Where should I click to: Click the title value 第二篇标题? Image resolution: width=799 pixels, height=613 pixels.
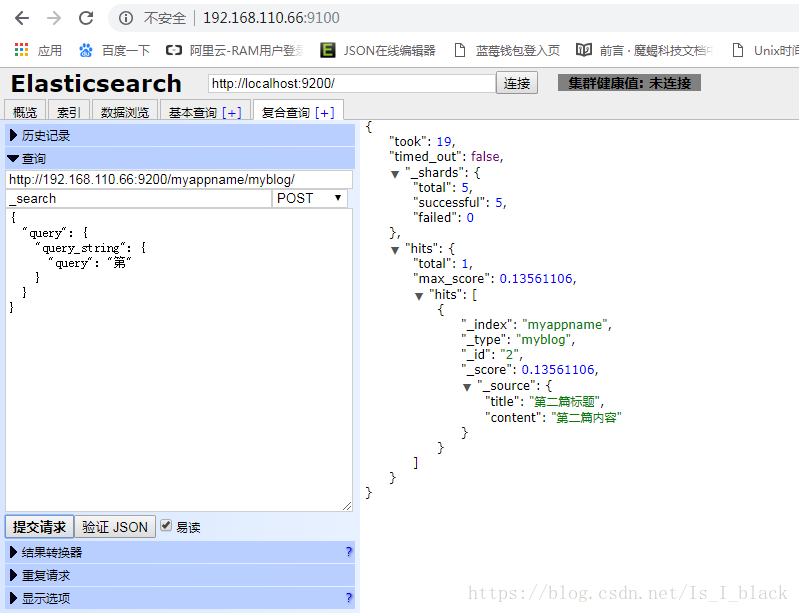click(564, 402)
